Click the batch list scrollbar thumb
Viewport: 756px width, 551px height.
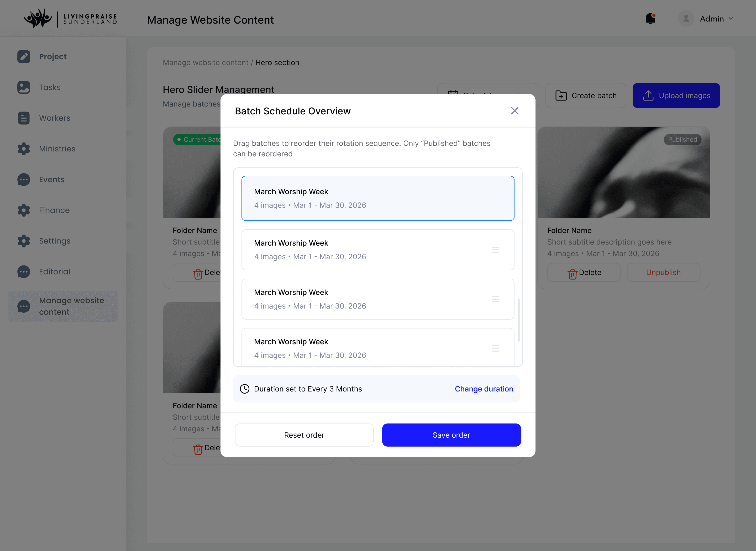pos(518,320)
